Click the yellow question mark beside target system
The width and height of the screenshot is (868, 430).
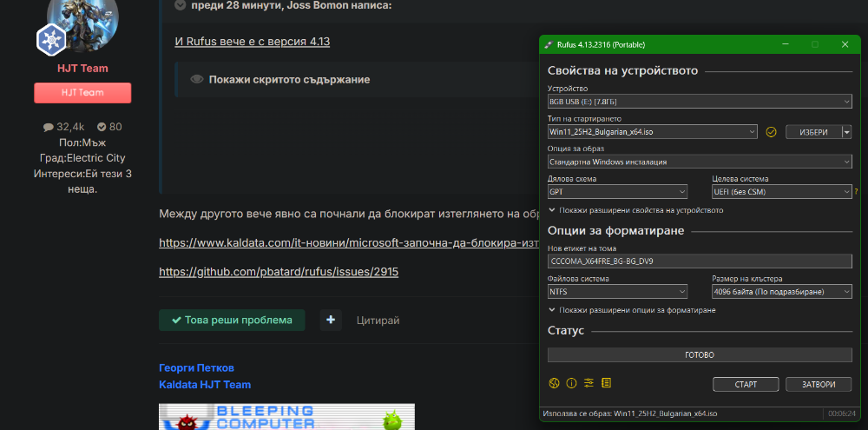tap(857, 192)
